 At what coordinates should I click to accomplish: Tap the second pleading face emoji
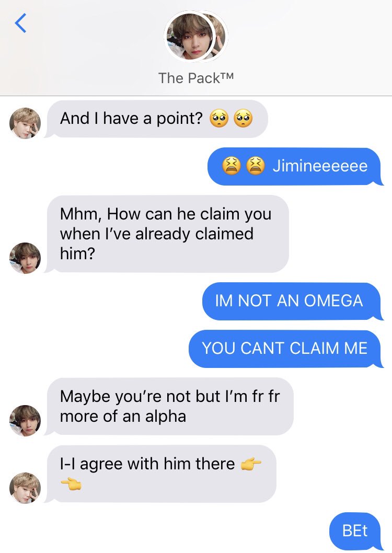click(x=243, y=119)
